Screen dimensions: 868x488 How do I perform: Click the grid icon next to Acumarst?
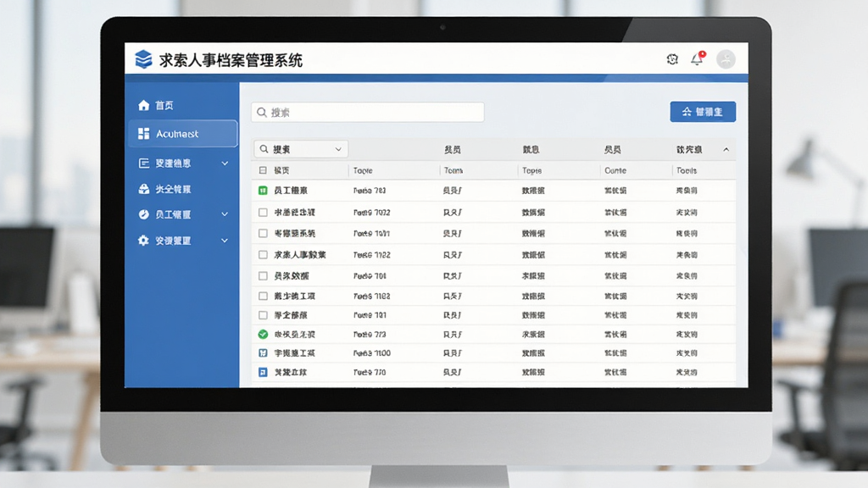pyautogui.click(x=144, y=133)
